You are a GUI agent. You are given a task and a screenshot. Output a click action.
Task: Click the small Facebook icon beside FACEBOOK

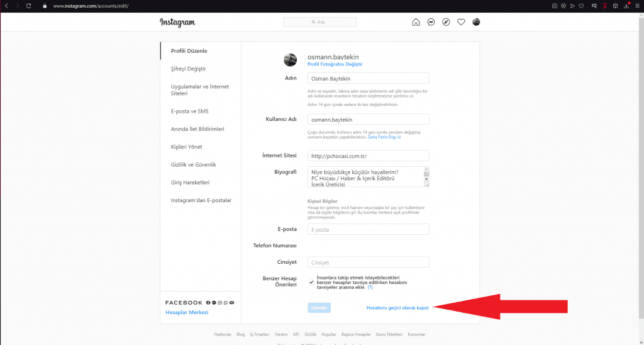[208, 303]
